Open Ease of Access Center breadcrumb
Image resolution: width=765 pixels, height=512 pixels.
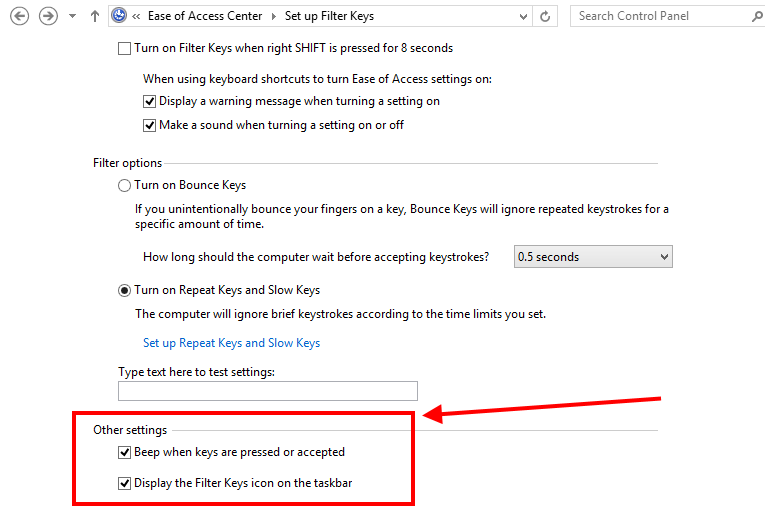tap(204, 16)
